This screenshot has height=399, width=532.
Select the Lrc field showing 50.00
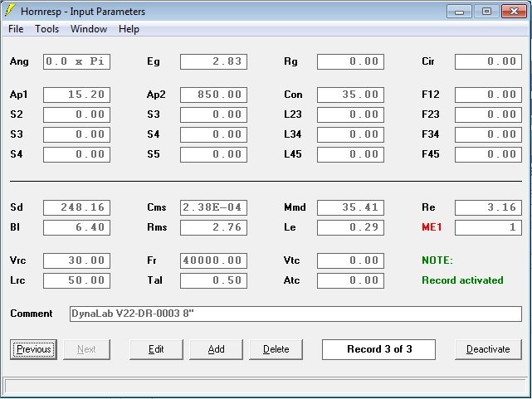(76, 280)
